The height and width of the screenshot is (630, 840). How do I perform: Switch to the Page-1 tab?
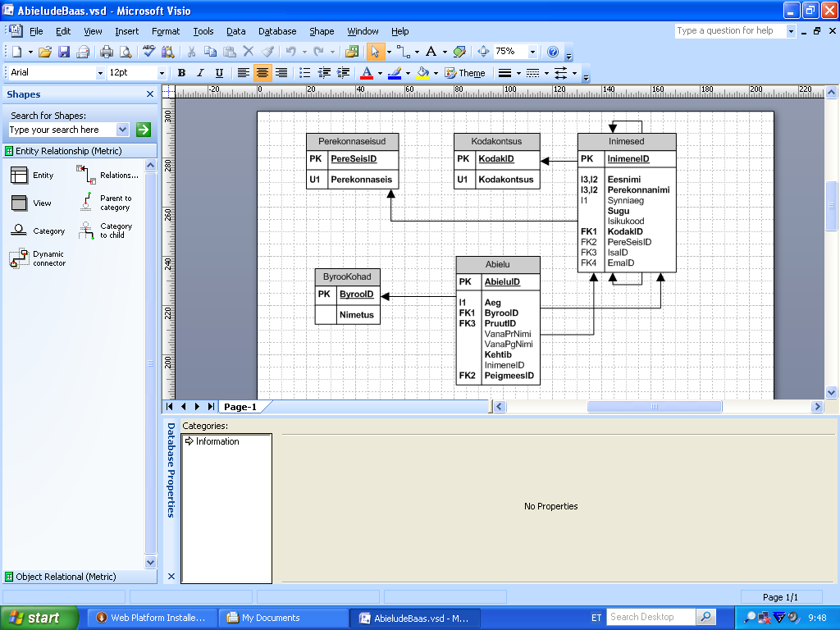pos(240,407)
